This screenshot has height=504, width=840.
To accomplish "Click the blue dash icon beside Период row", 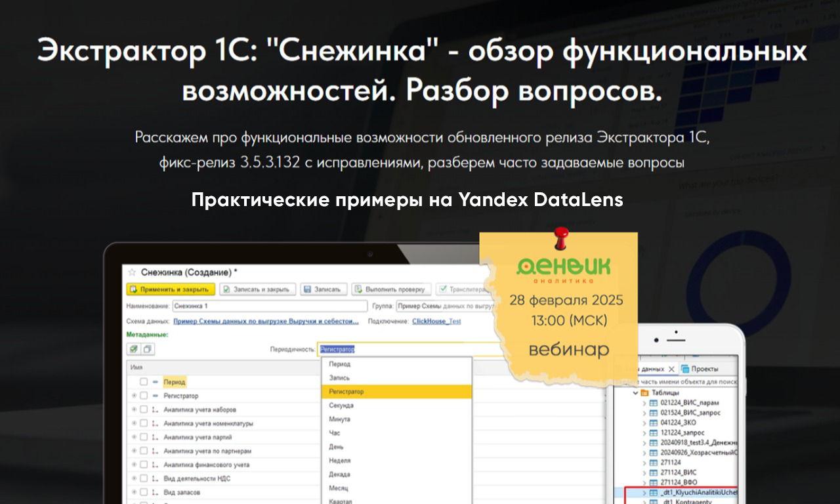I will coord(156,382).
